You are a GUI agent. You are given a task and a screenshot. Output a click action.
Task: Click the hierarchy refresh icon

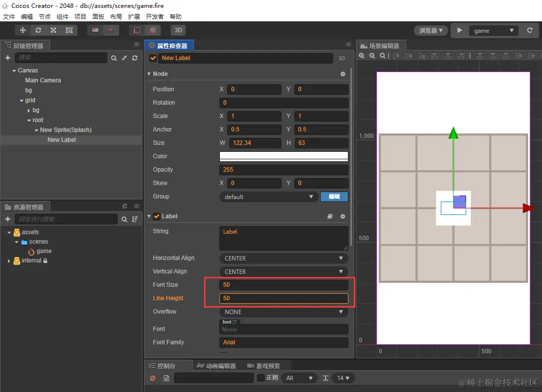click(135, 58)
